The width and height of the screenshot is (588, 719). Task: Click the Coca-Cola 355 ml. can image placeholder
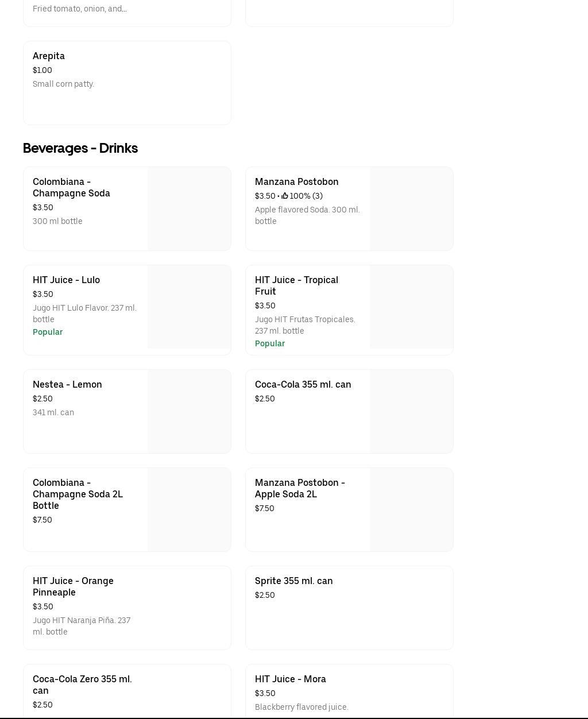411,411
